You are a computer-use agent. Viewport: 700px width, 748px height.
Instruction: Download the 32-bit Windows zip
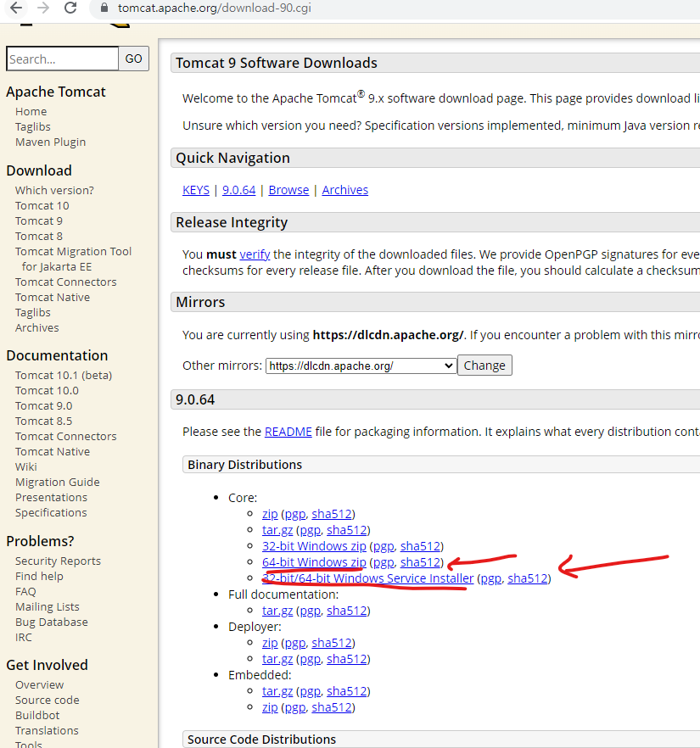pyautogui.click(x=314, y=546)
